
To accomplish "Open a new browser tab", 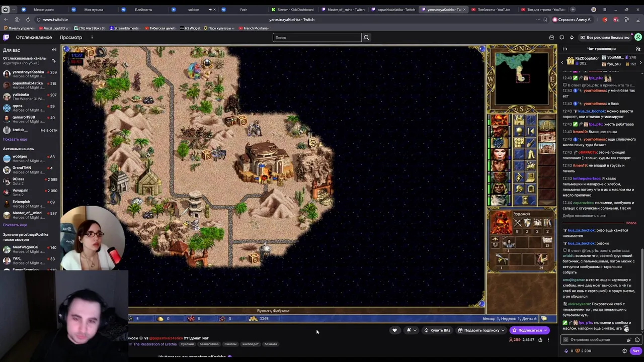I will [x=573, y=10].
